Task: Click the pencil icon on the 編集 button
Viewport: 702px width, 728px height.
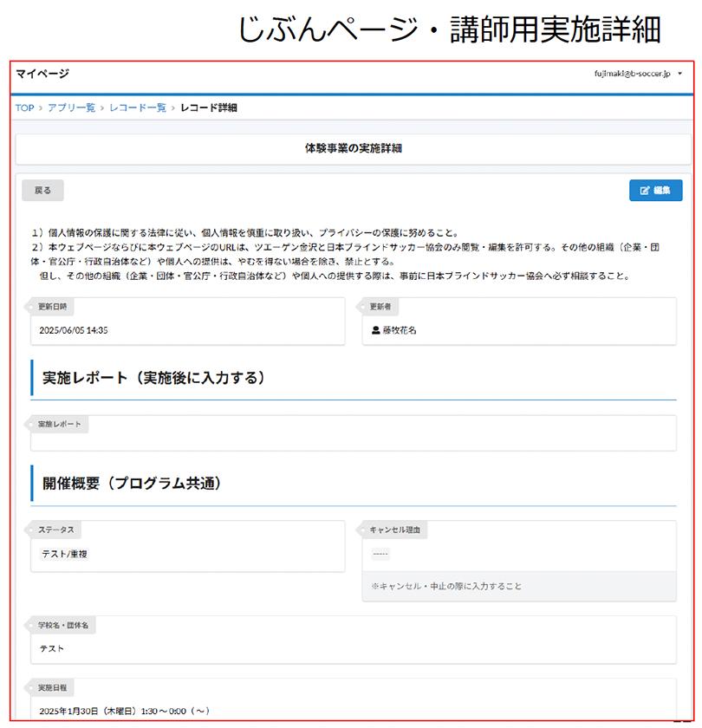Action: 645,191
